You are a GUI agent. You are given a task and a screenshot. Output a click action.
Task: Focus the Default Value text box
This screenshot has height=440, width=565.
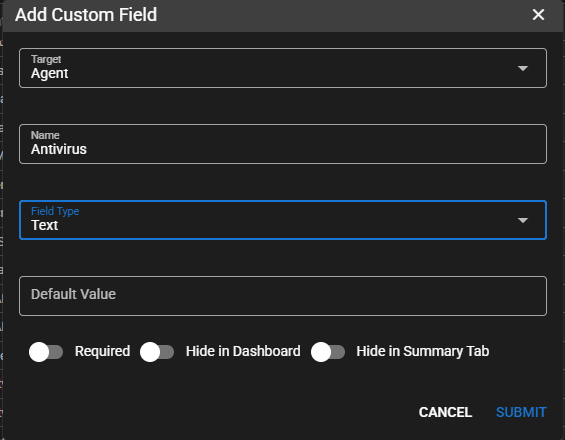pos(283,296)
